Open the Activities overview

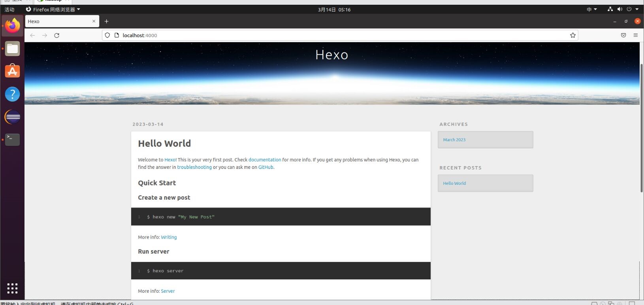coord(9,9)
